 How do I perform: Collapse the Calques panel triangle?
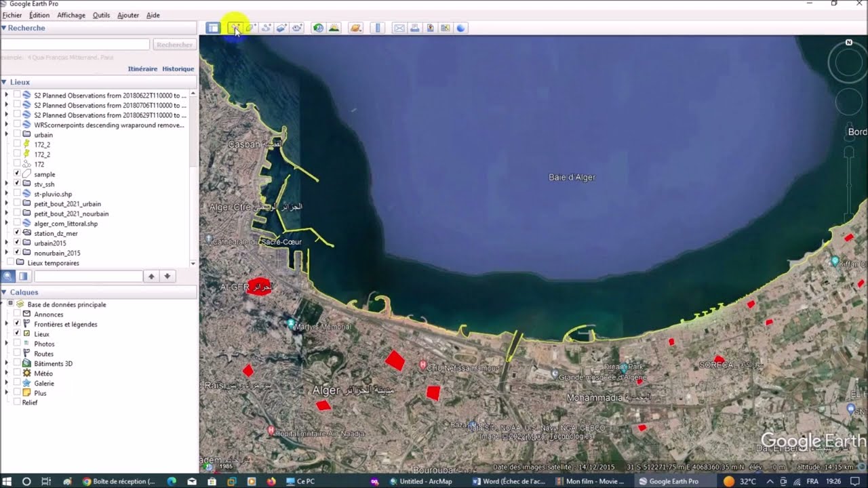tap(4, 292)
